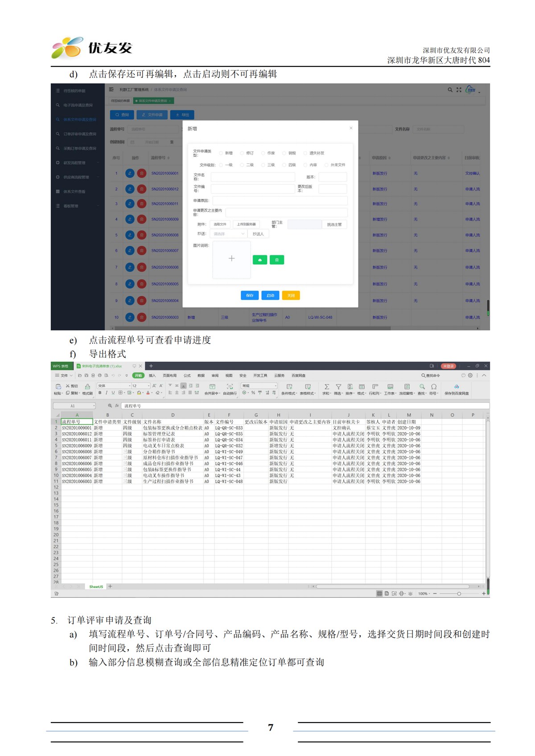Click the Format Painter (格式刷) icon
Screen dimensions: 535x756
[87, 387]
